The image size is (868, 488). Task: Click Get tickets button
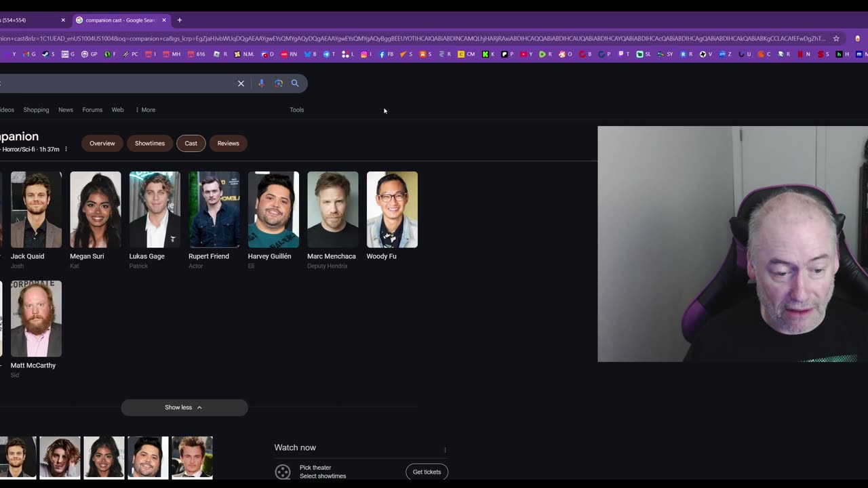(427, 472)
